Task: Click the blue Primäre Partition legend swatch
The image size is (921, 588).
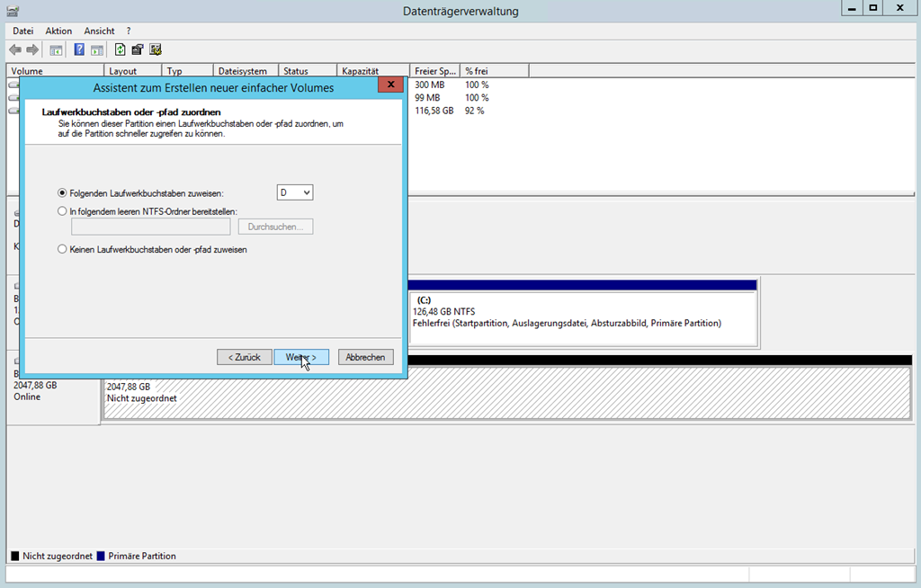Action: [x=102, y=557]
